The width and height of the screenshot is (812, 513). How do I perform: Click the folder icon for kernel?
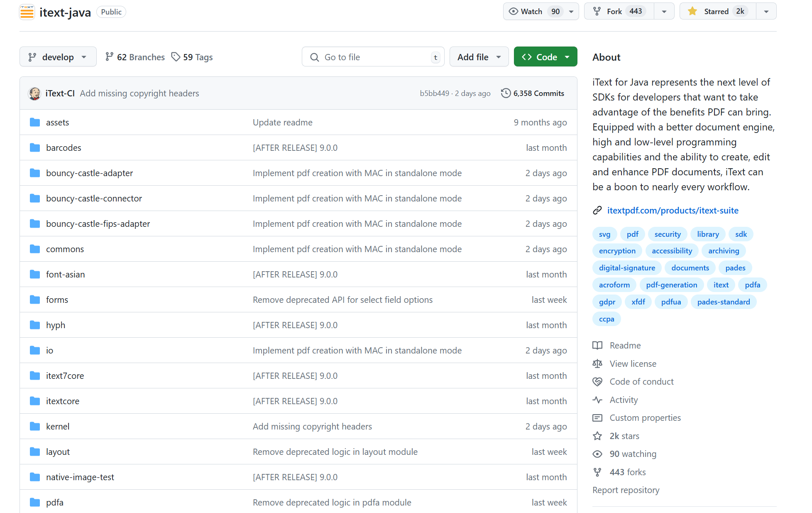click(x=35, y=427)
